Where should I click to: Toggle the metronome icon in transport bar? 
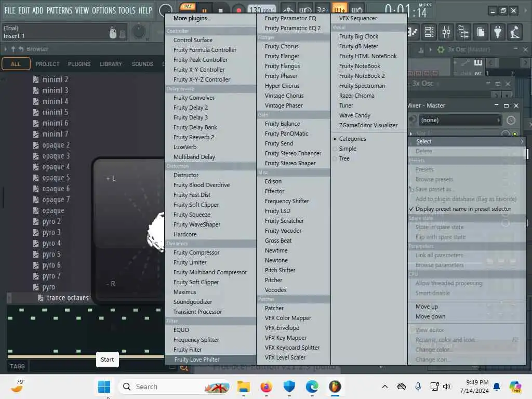coord(288,9)
